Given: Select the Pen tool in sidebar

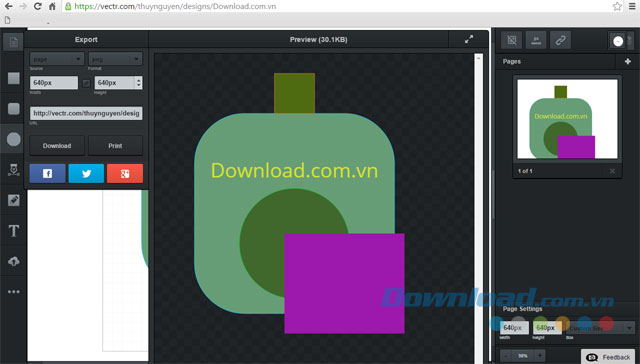Looking at the screenshot, I should [x=13, y=169].
